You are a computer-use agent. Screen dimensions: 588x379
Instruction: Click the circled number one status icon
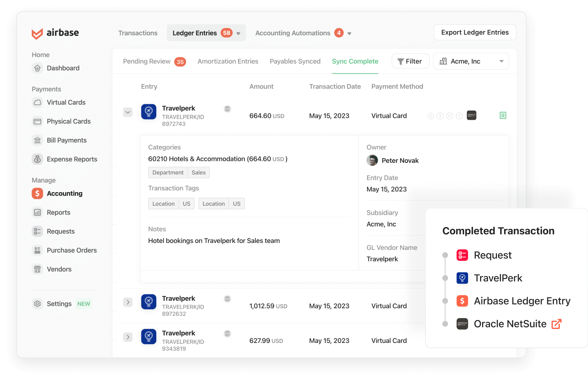click(440, 116)
